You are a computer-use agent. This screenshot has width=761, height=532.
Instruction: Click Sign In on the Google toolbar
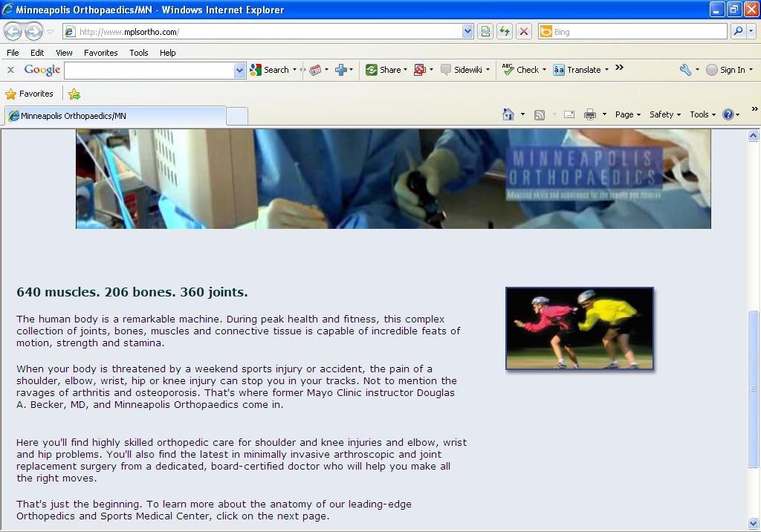point(726,70)
